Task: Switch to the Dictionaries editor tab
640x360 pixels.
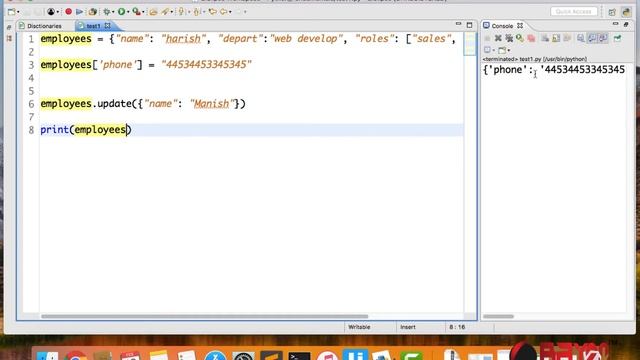Action: (x=40, y=26)
